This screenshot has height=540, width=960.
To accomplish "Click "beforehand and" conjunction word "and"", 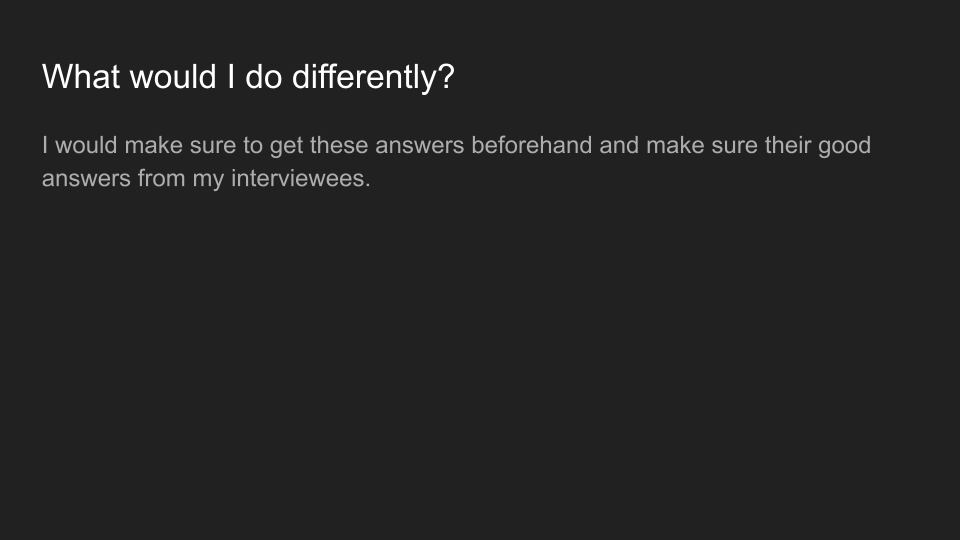I will pyautogui.click(x=619, y=146).
